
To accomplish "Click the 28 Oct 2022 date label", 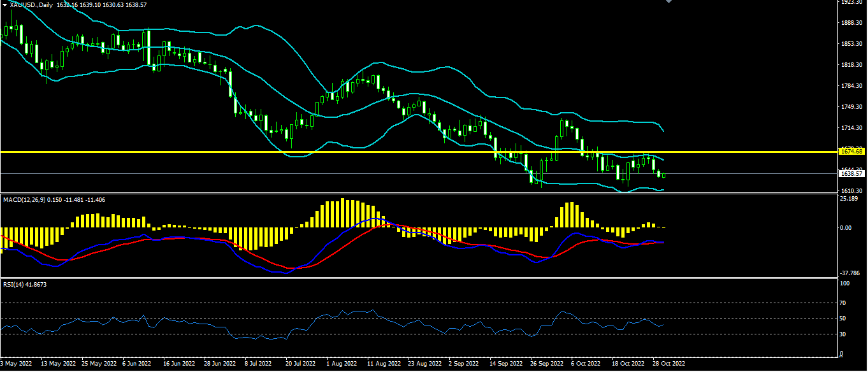I will coord(669,364).
